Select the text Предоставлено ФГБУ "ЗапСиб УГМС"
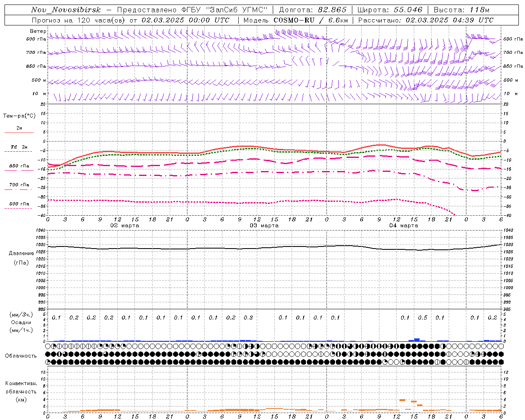This screenshot has height=420, width=525. 192,10
